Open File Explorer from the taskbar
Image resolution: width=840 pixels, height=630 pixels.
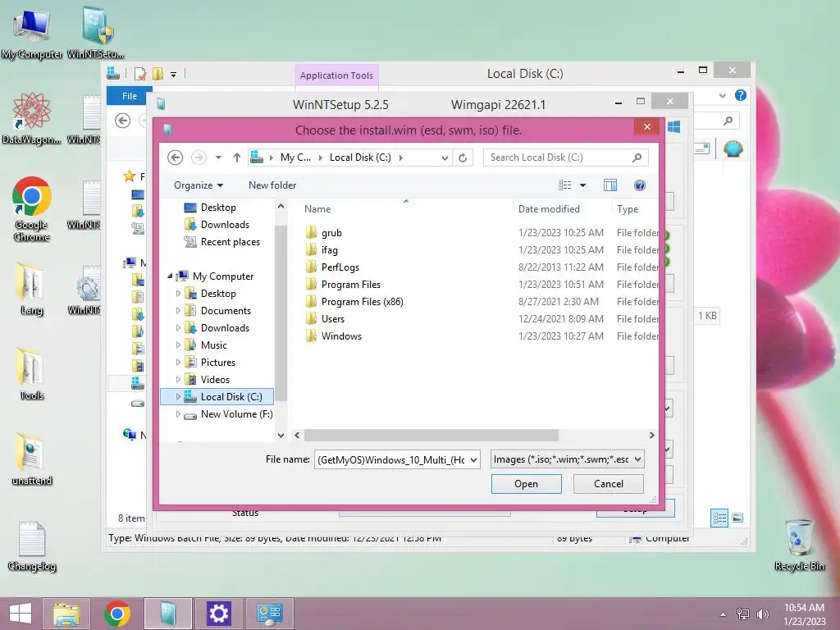coord(67,614)
